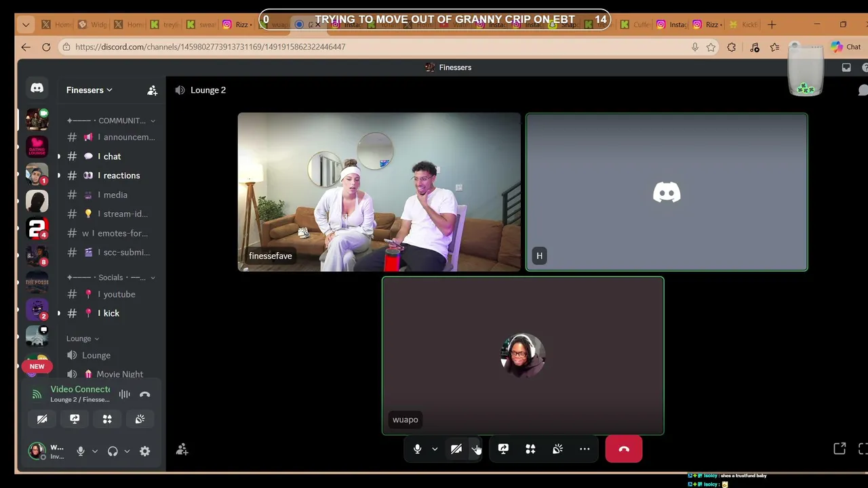Open the server icon with badge 8
The width and height of the screenshot is (868, 488).
point(37,256)
